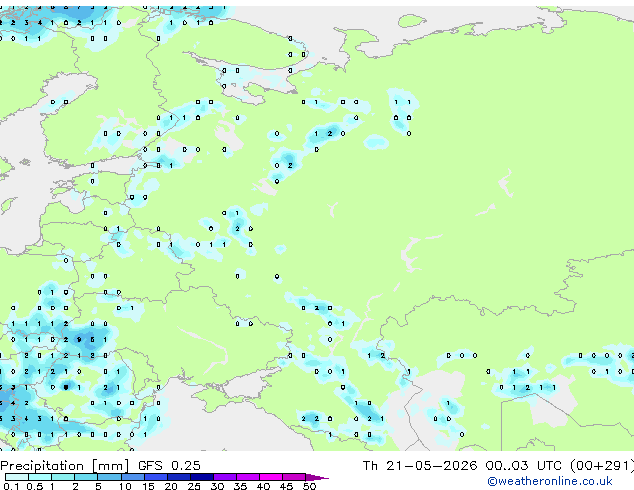Select the 0.5–1 mm legend swatch
Screen dimensions: 634x490
click(40, 477)
